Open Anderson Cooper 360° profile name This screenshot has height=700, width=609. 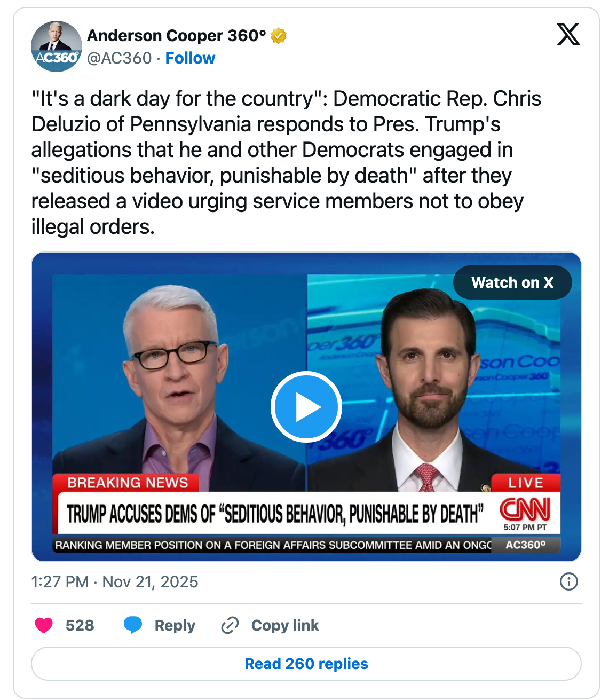(177, 35)
